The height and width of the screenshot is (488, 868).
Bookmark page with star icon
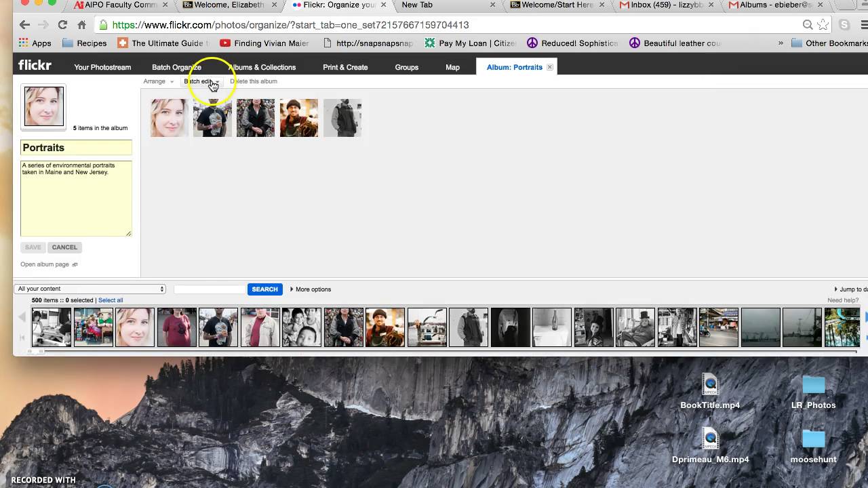pos(823,24)
